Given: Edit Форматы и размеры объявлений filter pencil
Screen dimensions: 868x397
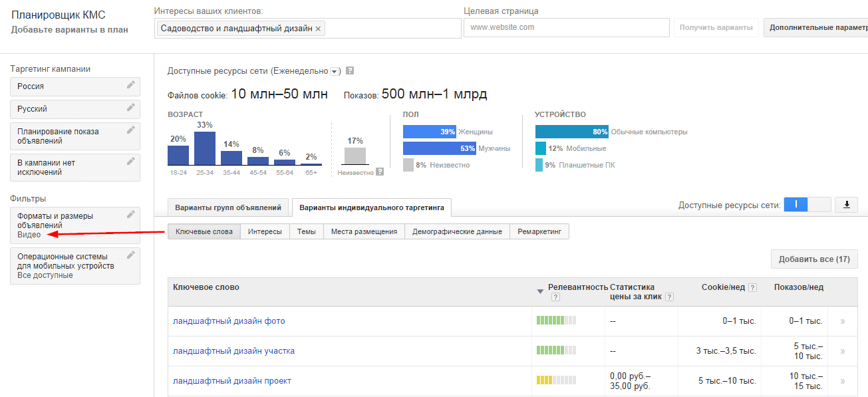Looking at the screenshot, I should pos(131,215).
